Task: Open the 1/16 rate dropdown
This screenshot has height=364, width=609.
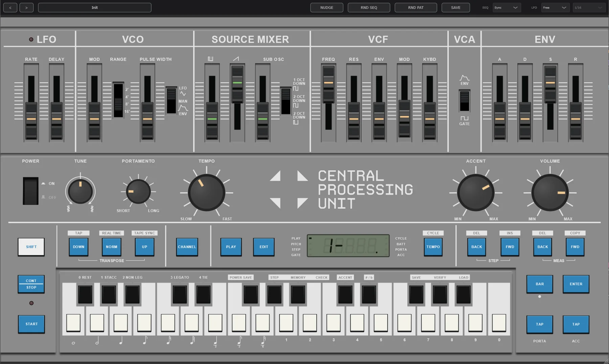Action: tap(589, 7)
